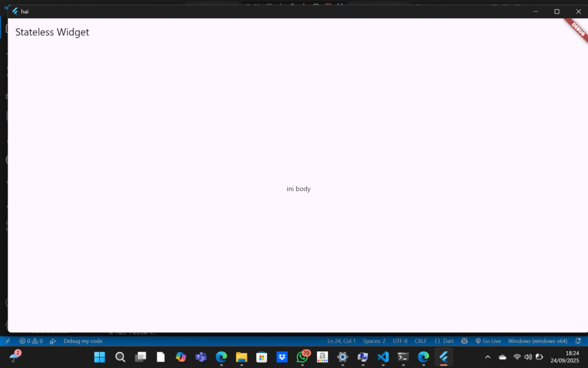Viewport: 588px width, 368px height.
Task: Open the Terminal icon in the taskbar
Action: click(x=403, y=357)
